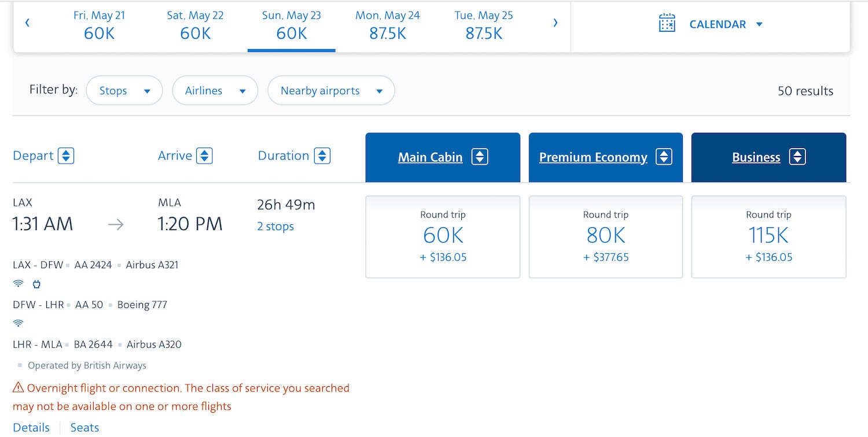Click the calendar icon next to CALENDAR
The image size is (868, 437).
[667, 24]
